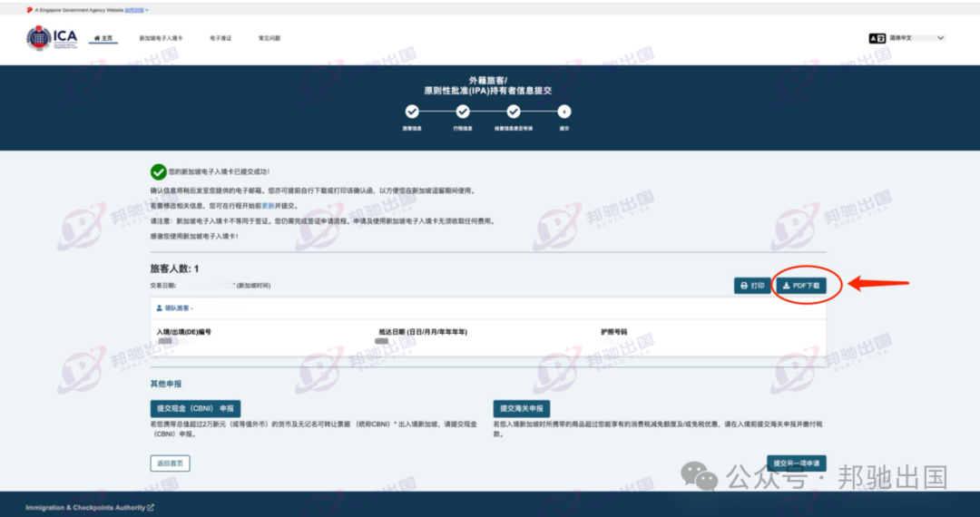Open the 新加坡电子入境卡 menu item

161,38
